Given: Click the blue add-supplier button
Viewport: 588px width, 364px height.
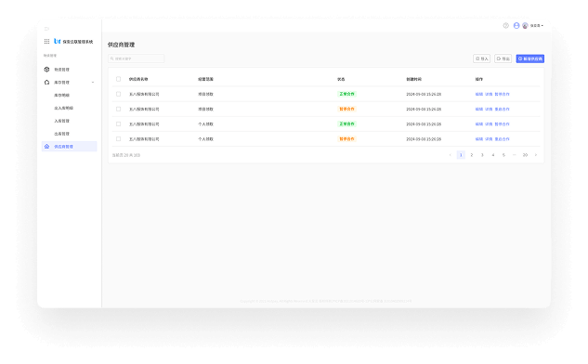Looking at the screenshot, I should [x=529, y=58].
